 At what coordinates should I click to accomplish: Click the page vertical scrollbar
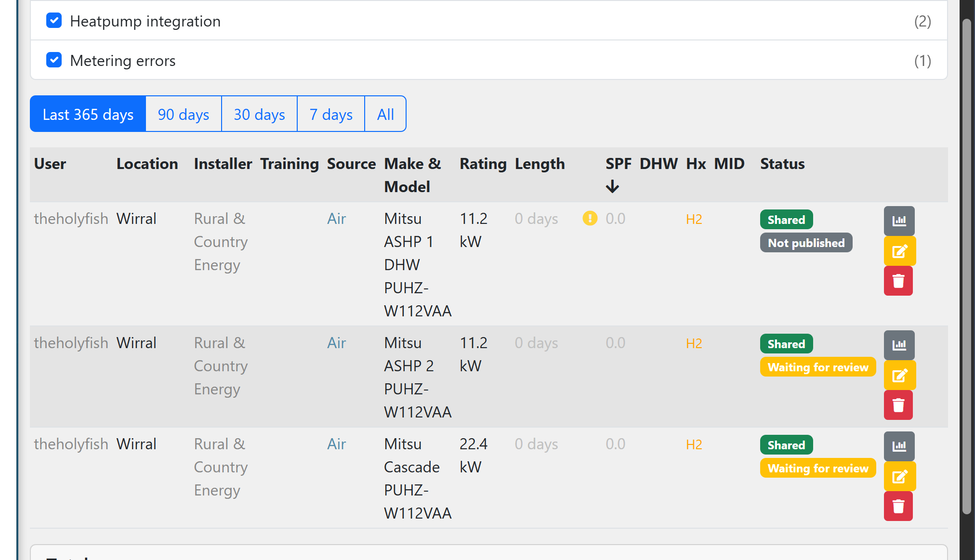tap(966, 265)
